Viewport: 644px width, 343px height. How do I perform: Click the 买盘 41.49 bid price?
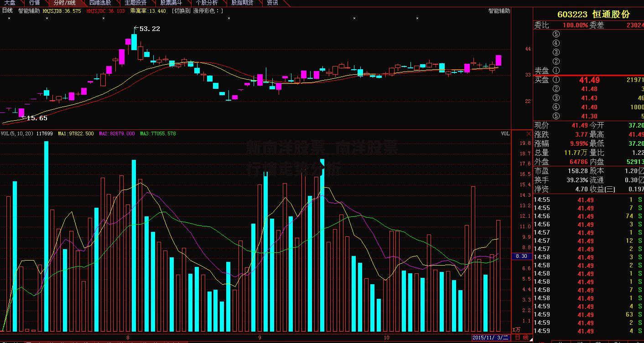tap(589, 80)
